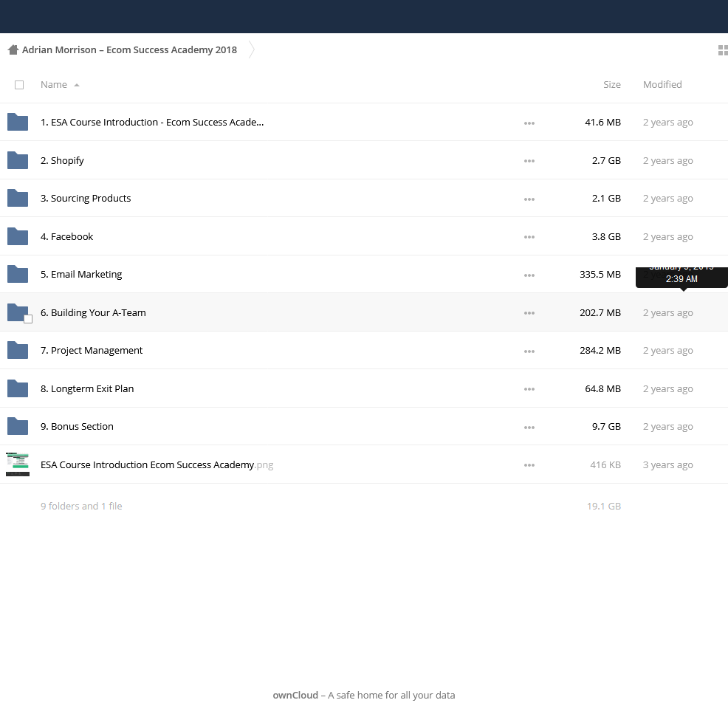Click the 9 folders and 1 file summary
Screen dimensions: 728x717
click(81, 506)
